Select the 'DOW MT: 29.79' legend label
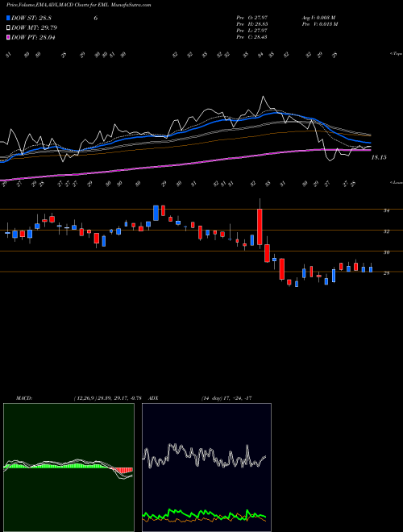 (34, 27)
